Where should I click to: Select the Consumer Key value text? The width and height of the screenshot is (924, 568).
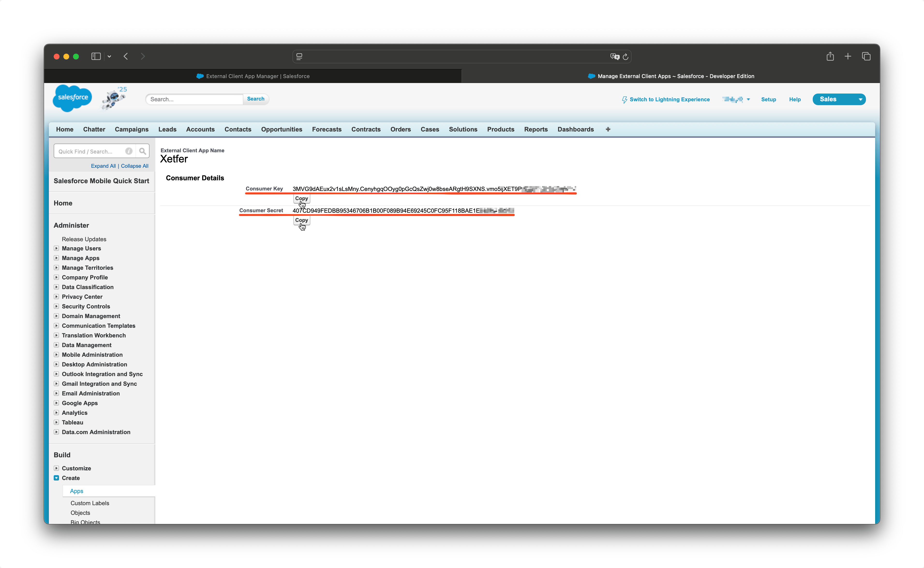(x=434, y=189)
